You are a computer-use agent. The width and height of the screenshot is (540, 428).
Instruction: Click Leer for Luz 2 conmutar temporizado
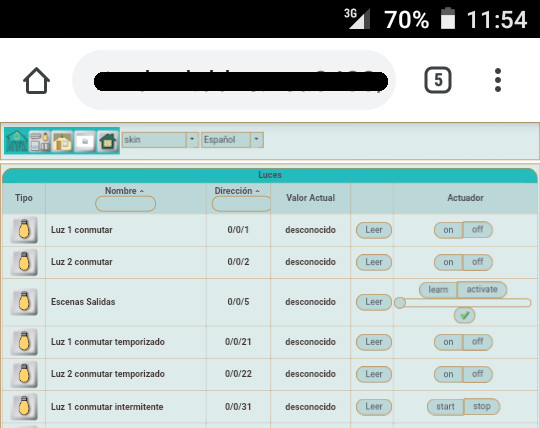tap(374, 374)
